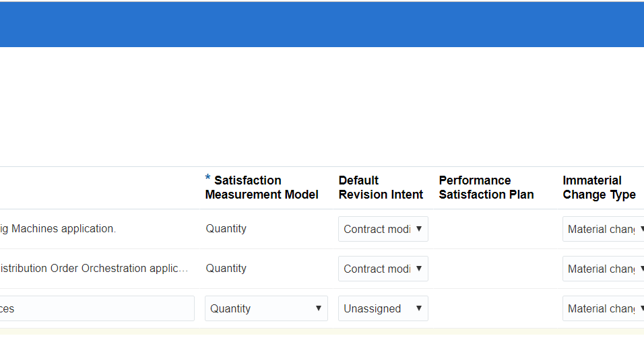Click the Satisfaction Measurement Model column header
Image resolution: width=644 pixels, height=338 pixels.
[261, 187]
